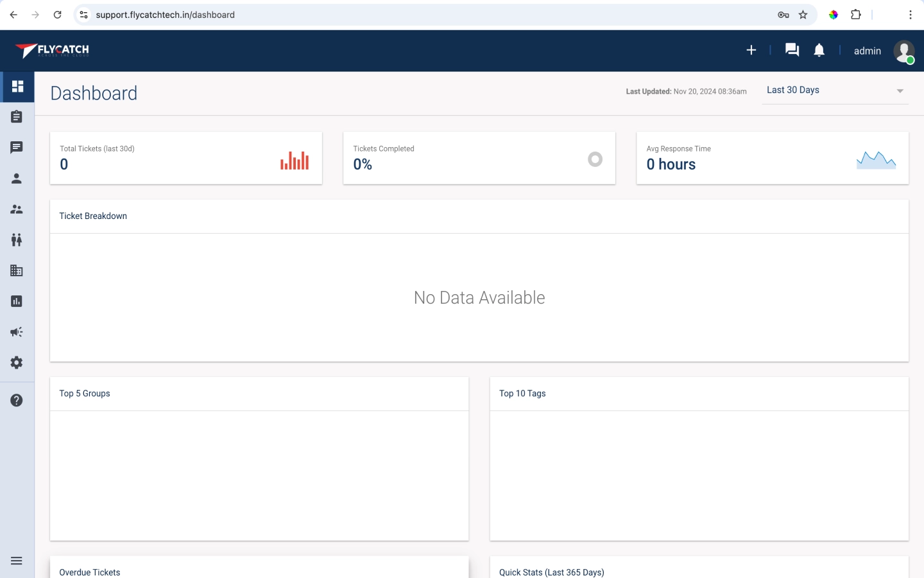Open Departments building icon in sidebar
Image resolution: width=924 pixels, height=578 pixels.
click(x=17, y=270)
